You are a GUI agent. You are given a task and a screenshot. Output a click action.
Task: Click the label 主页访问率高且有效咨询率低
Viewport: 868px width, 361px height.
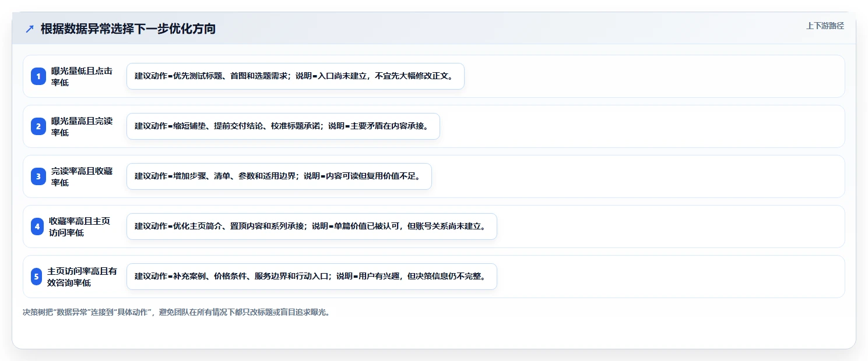point(82,277)
